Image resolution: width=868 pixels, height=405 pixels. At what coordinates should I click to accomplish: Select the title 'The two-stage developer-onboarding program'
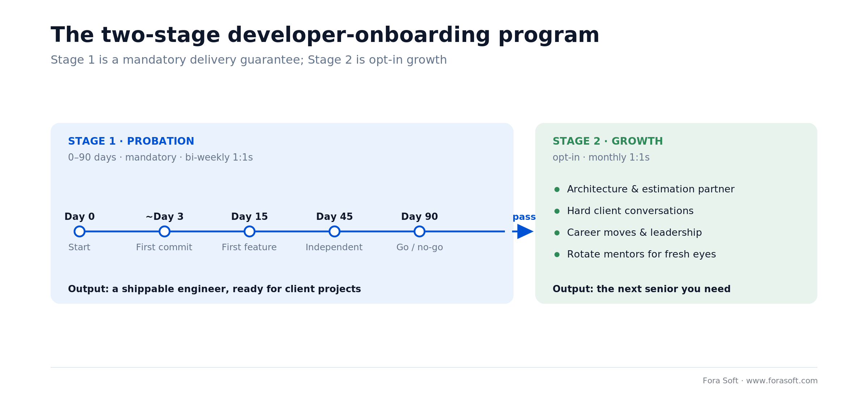point(325,35)
